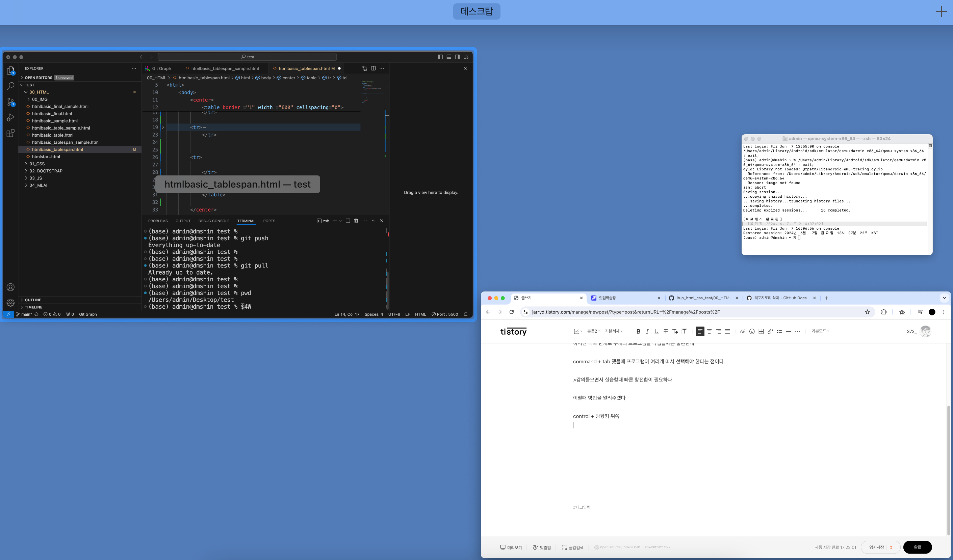Bookmark page with Chrome star icon

point(867,312)
